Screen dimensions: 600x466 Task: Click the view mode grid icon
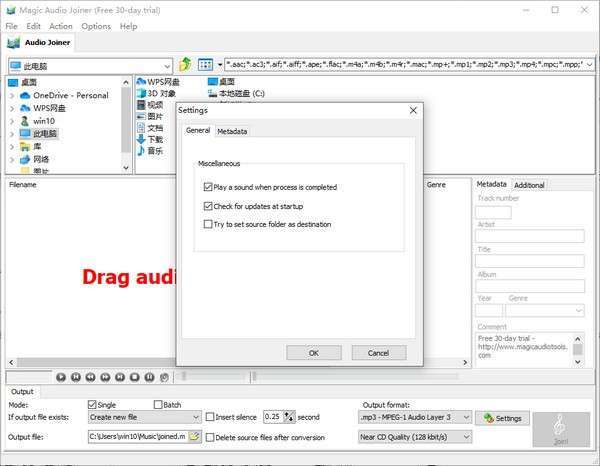[205, 64]
